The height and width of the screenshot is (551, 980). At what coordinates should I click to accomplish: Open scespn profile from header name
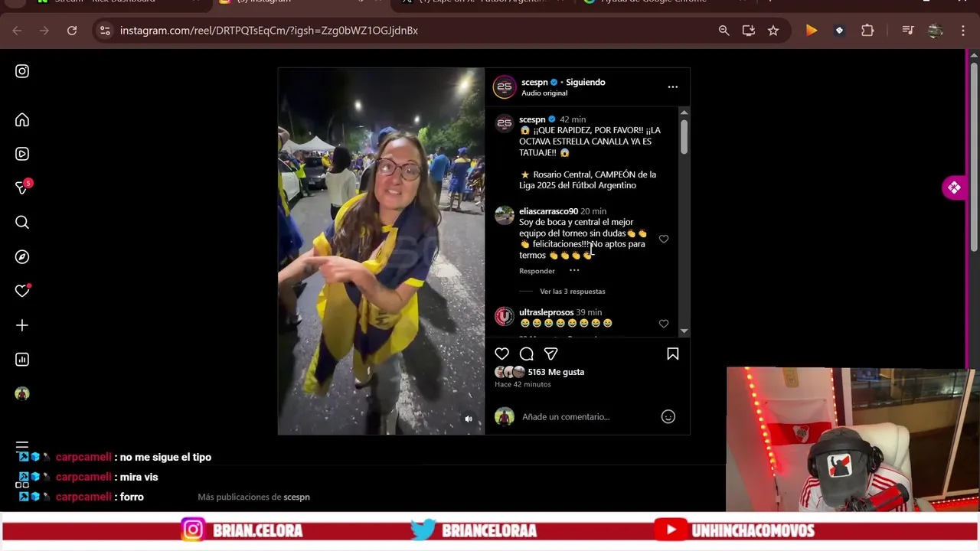[x=534, y=82]
